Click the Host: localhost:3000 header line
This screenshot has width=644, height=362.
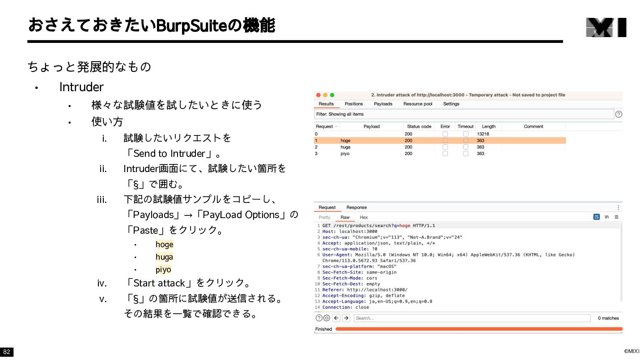350,232
